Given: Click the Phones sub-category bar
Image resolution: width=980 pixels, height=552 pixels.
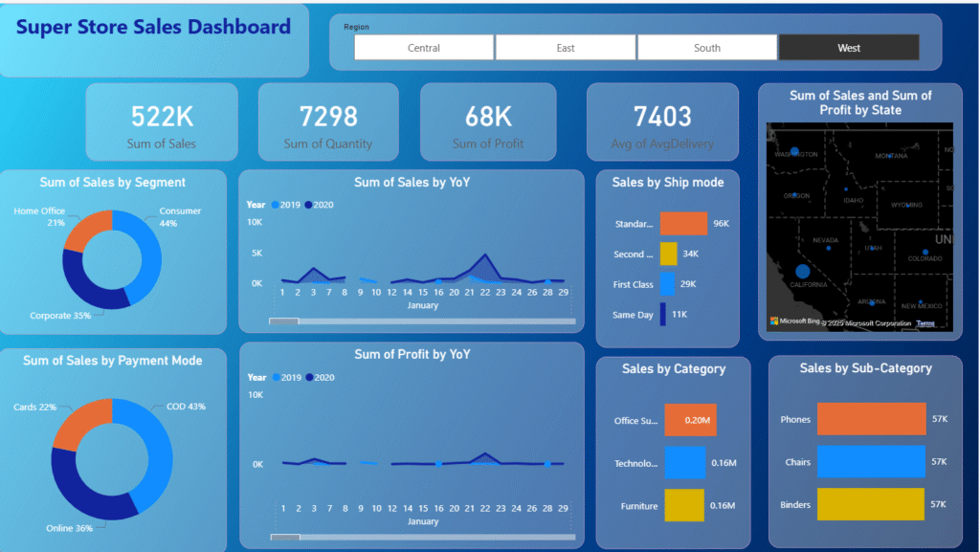Looking at the screenshot, I should (x=871, y=419).
